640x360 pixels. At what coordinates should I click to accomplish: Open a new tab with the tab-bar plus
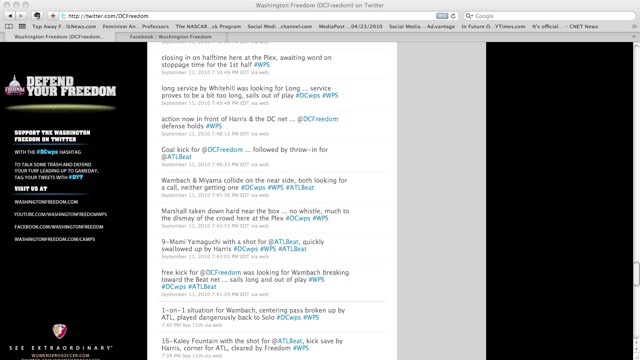pos(634,37)
